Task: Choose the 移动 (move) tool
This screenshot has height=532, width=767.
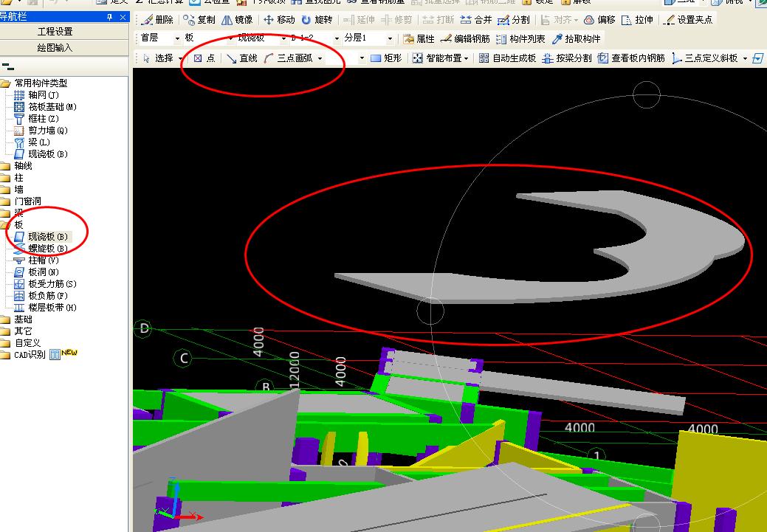Action: click(x=279, y=20)
